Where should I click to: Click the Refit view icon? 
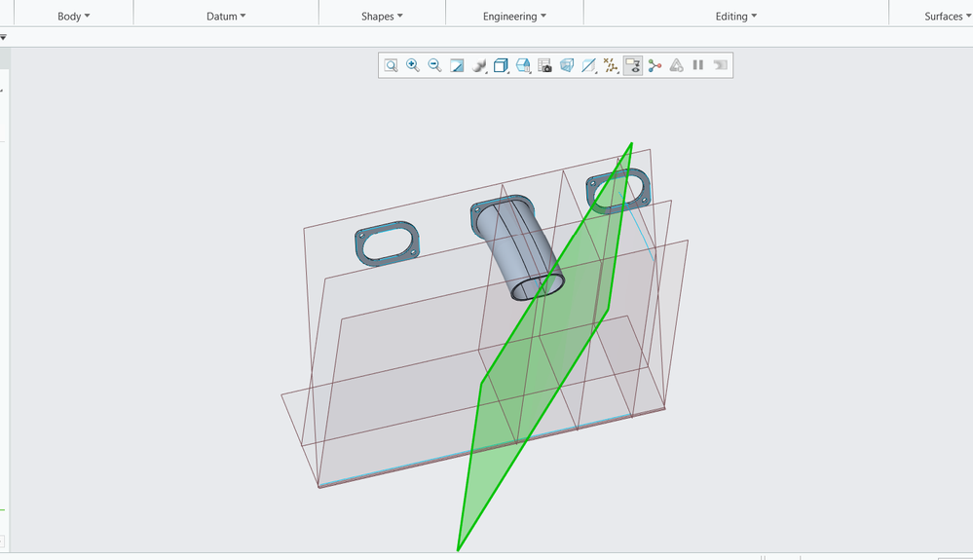pyautogui.click(x=391, y=65)
